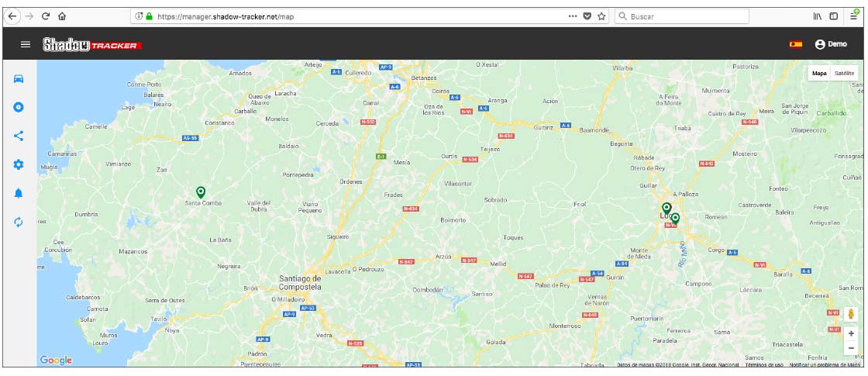Click the Street View pegman icon
This screenshot has height=376, width=868.
(x=851, y=315)
